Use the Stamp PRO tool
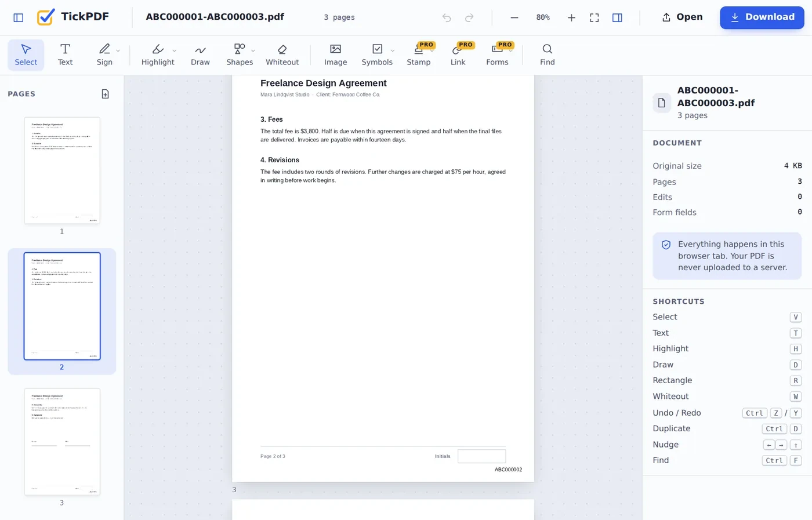 [419, 55]
